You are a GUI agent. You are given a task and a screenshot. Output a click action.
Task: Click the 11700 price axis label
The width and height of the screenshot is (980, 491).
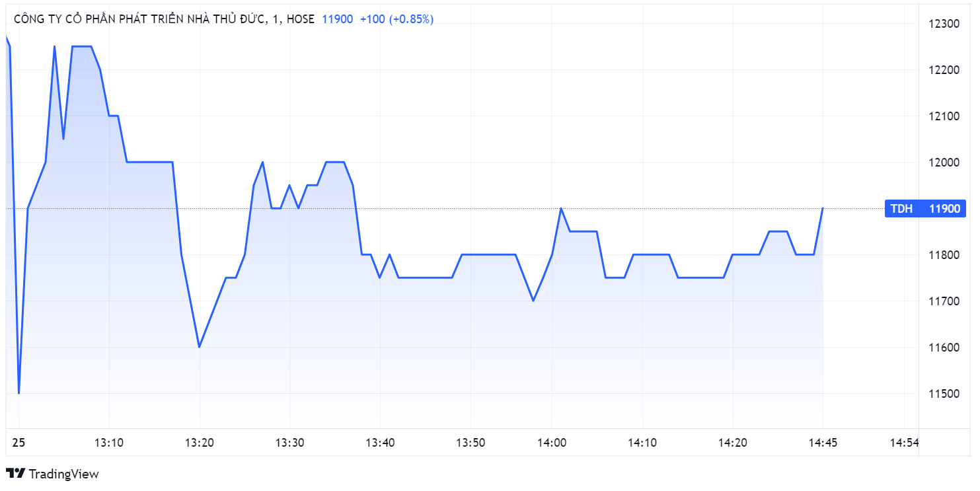[x=944, y=301]
